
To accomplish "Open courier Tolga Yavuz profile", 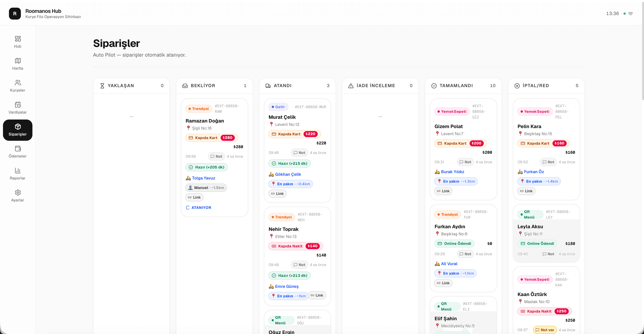I will click(x=203, y=178).
